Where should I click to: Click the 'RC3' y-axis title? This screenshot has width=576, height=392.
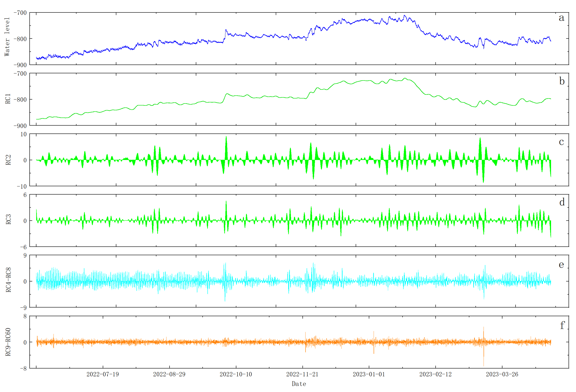[x=8, y=220]
